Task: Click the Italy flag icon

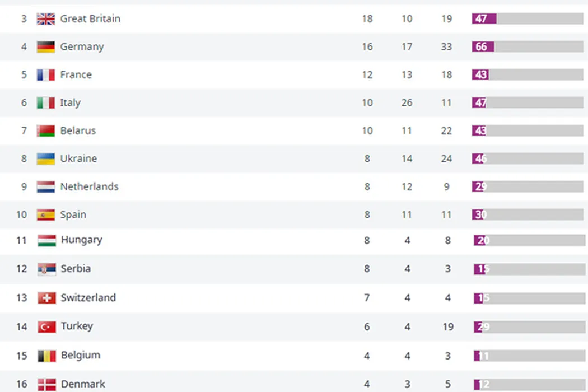Action: point(46,103)
